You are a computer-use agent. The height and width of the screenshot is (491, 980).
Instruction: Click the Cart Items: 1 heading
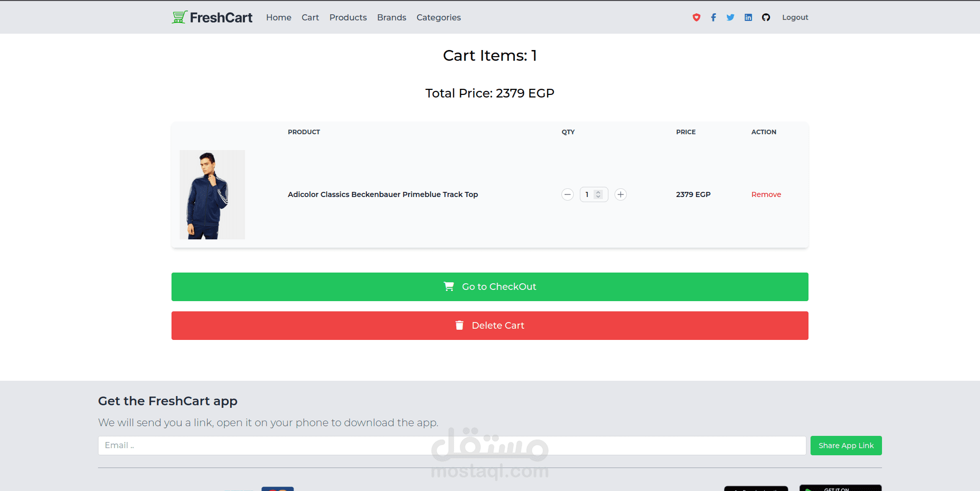click(490, 56)
